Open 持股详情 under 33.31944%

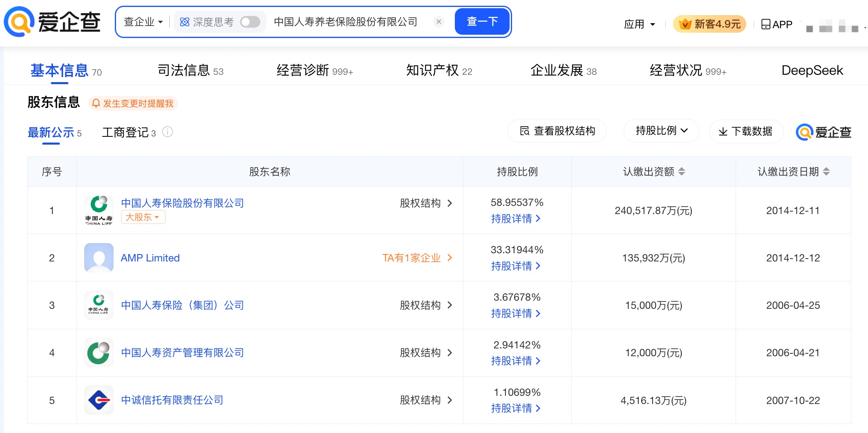coord(516,266)
